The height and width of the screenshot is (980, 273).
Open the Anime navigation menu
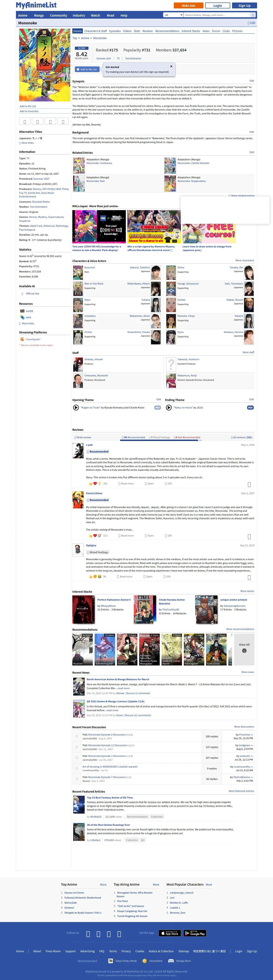coord(23,16)
